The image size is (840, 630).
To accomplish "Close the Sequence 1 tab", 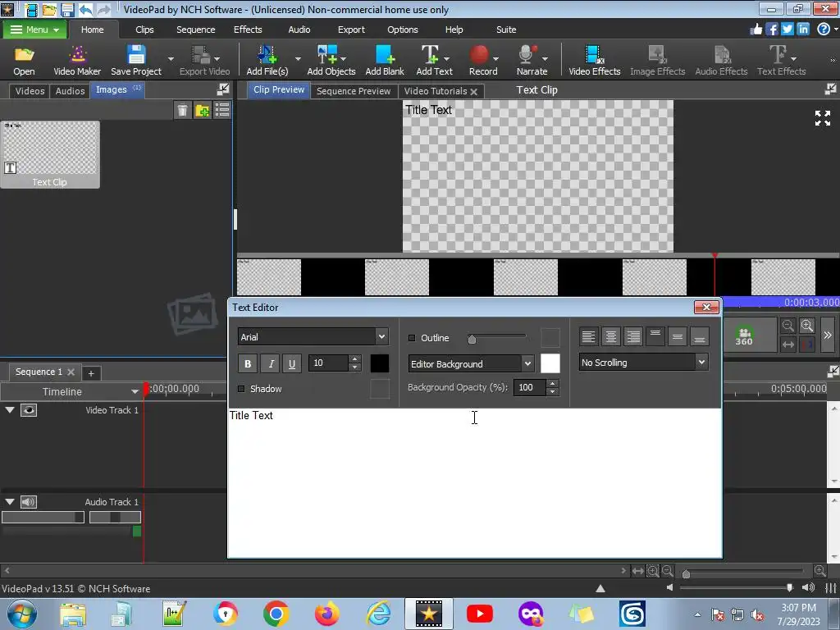I will pyautogui.click(x=71, y=372).
